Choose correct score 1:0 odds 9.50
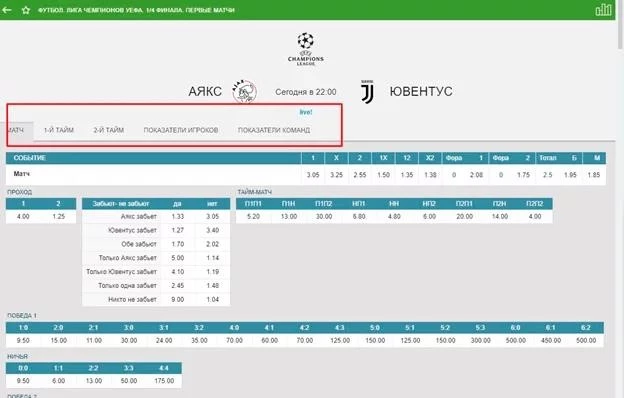Image resolution: width=624 pixels, height=398 pixels. (23, 340)
